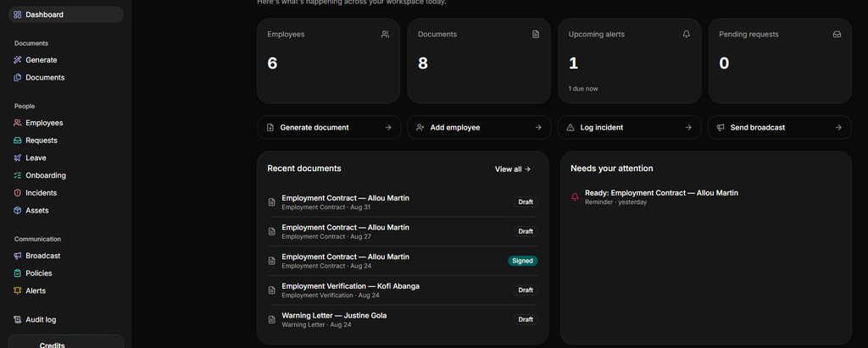Image resolution: width=868 pixels, height=348 pixels.
Task: Click the Requests inbox icon in sidebar
Action: tap(18, 141)
